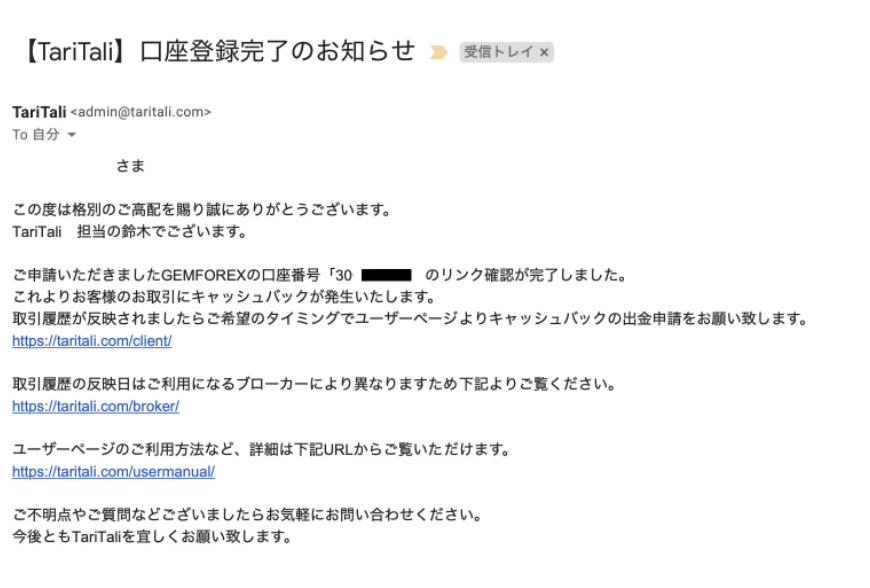870x588 pixels.
Task: Click the closing line 今後ともTariTaliを宜しく
Action: coord(152,537)
